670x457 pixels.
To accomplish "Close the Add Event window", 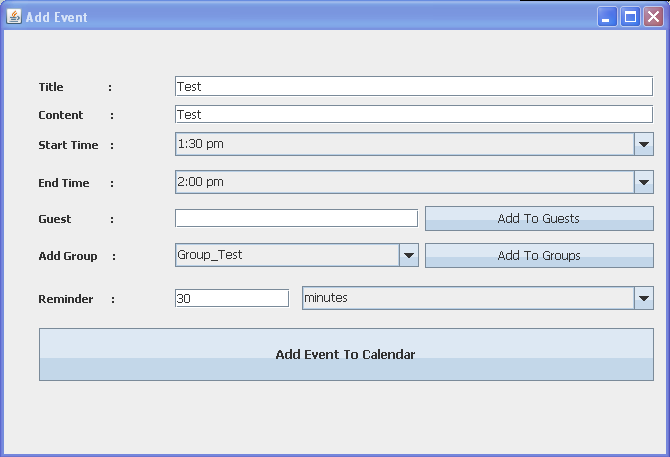I will (653, 17).
